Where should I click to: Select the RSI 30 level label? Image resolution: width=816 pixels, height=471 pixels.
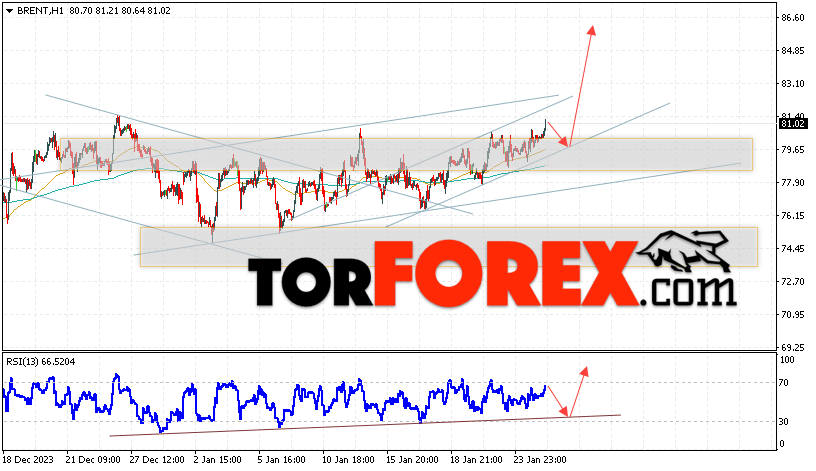click(784, 422)
